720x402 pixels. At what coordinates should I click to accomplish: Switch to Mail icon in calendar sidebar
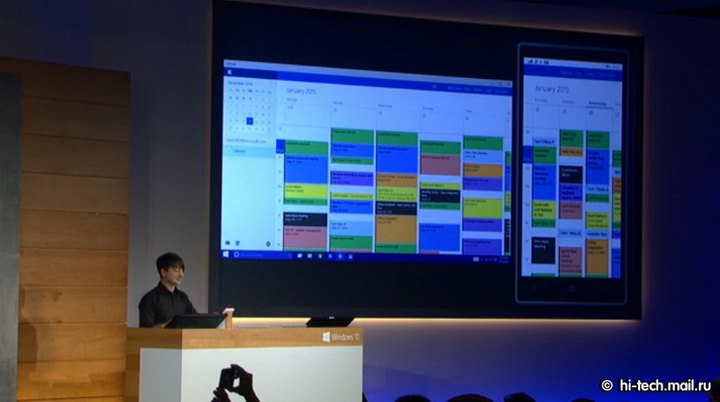click(228, 243)
